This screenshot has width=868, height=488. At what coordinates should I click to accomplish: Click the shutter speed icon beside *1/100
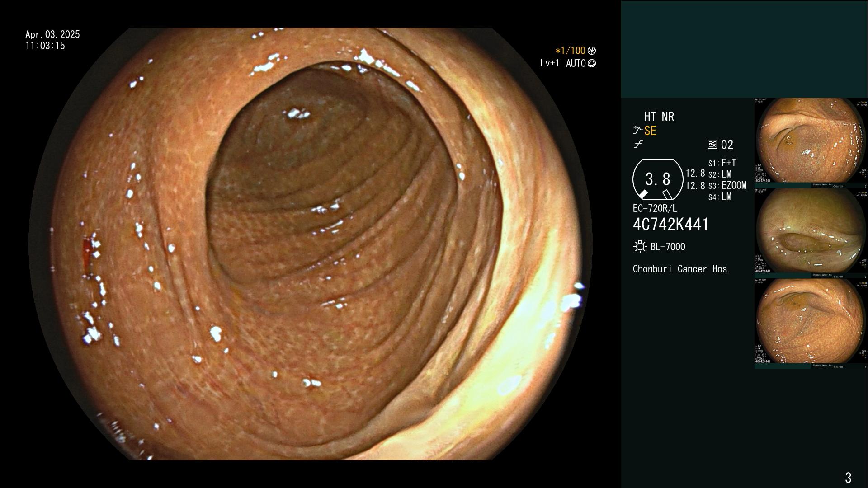[592, 51]
